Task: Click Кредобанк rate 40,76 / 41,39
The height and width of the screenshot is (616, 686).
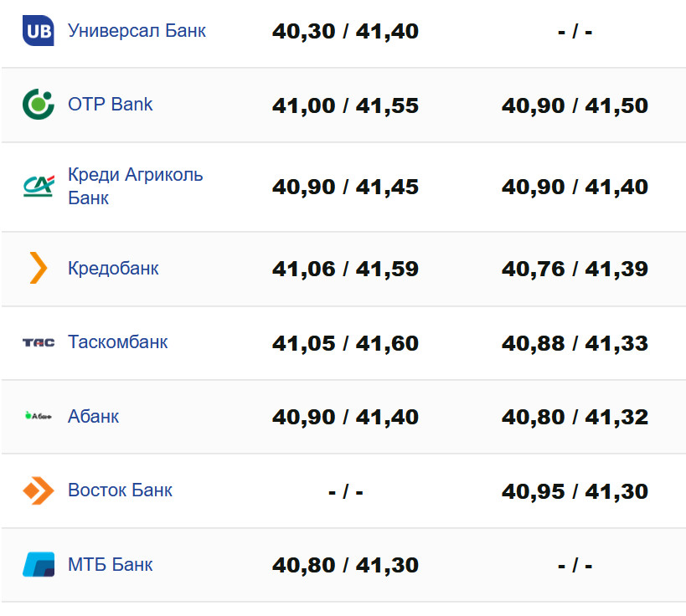Action: (x=575, y=269)
